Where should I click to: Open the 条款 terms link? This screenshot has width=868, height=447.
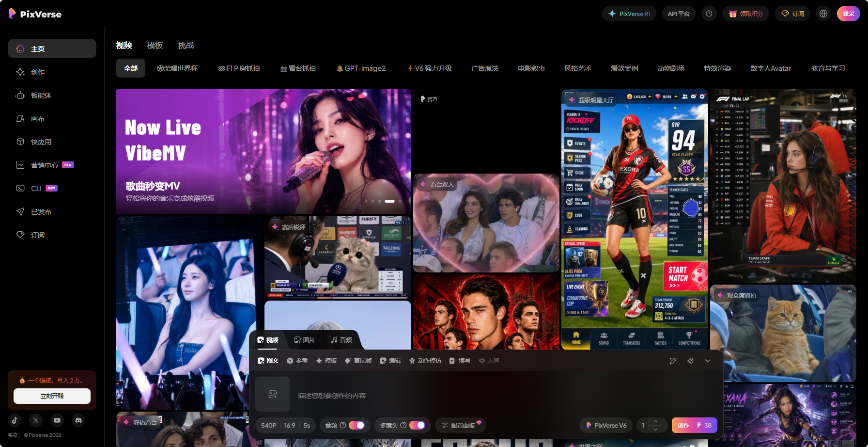click(13, 435)
